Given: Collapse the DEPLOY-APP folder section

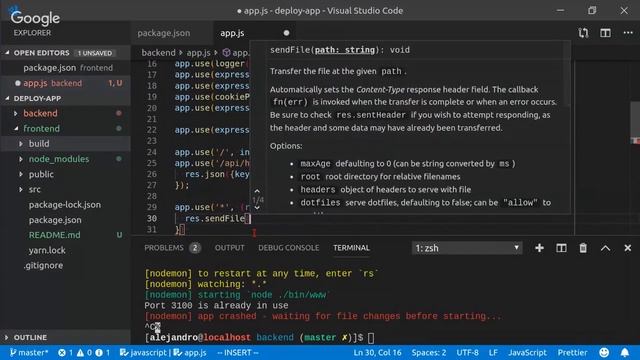Looking at the screenshot, I should pos(7,98).
